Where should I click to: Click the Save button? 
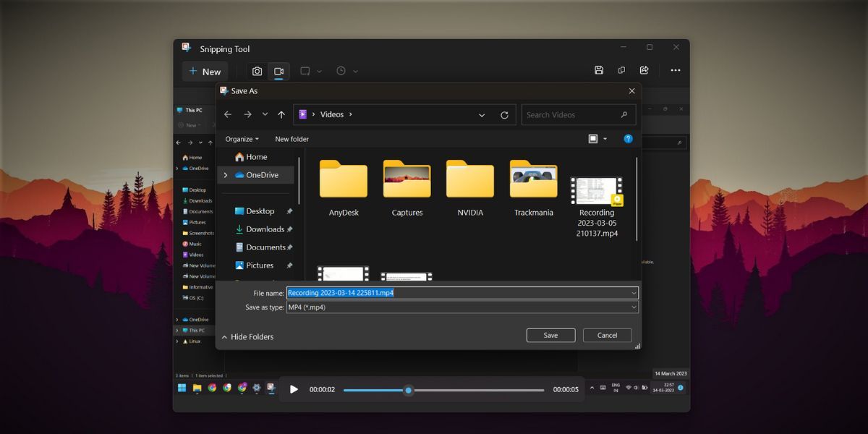pos(550,335)
